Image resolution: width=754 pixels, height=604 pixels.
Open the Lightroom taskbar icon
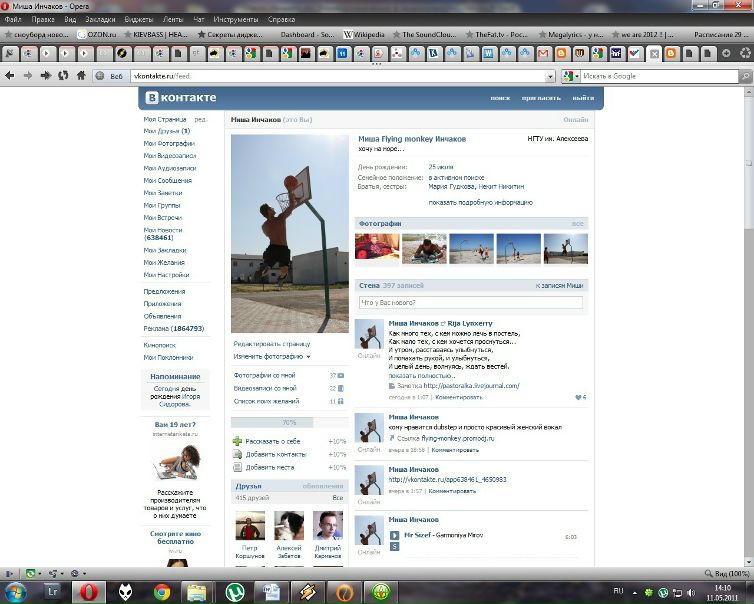[x=52, y=590]
